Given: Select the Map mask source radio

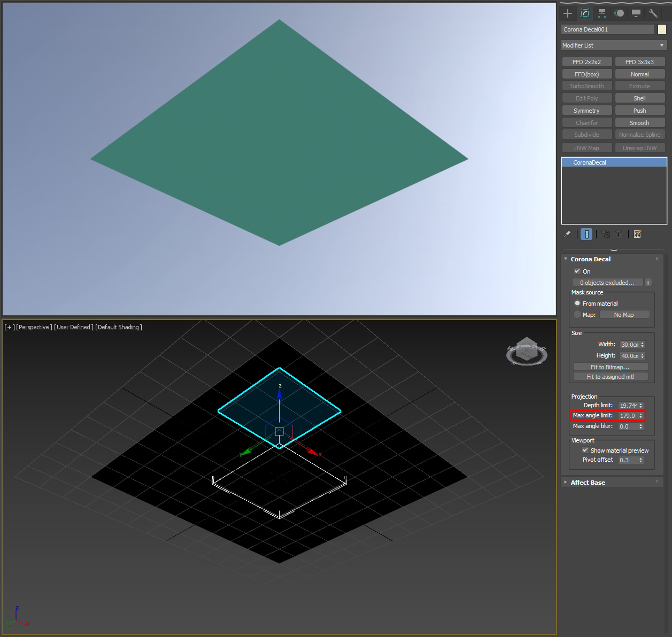Looking at the screenshot, I should 577,314.
